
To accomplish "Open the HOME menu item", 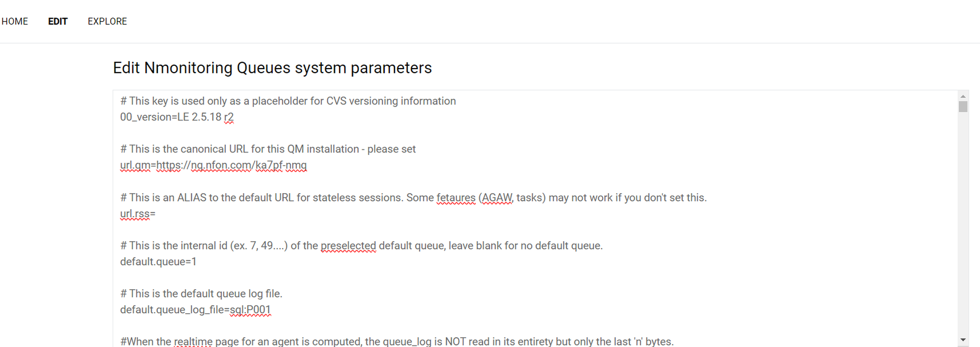I will [15, 22].
